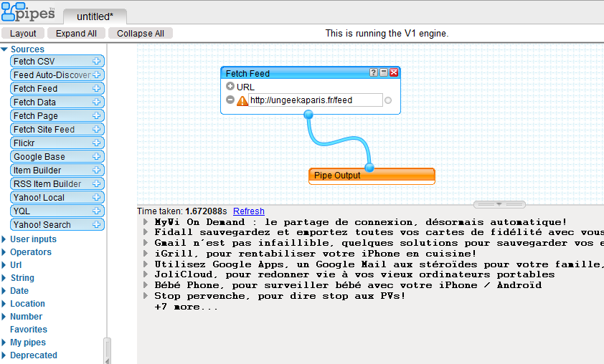Click the plus icon on Yahoo! Search

(97, 225)
